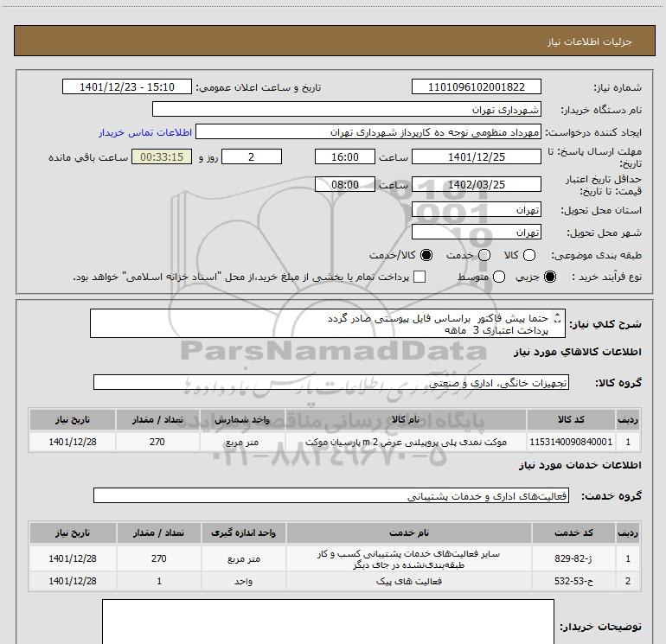Select the کالا/خدمت radio button
The height and width of the screenshot is (644, 666).
tap(426, 255)
